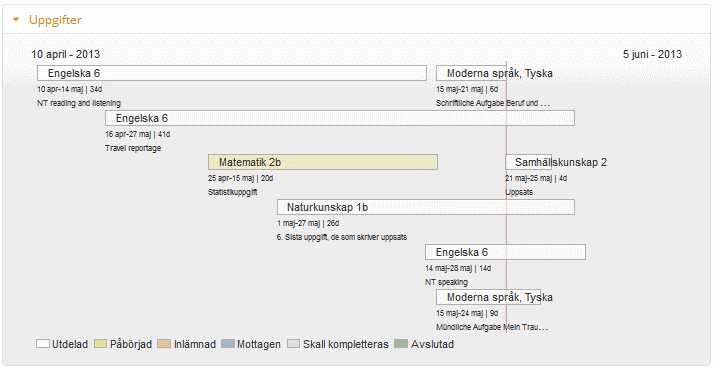Click the yellow Påbörjad legend swatch
Screen dimensions: 714x369
(x=101, y=344)
